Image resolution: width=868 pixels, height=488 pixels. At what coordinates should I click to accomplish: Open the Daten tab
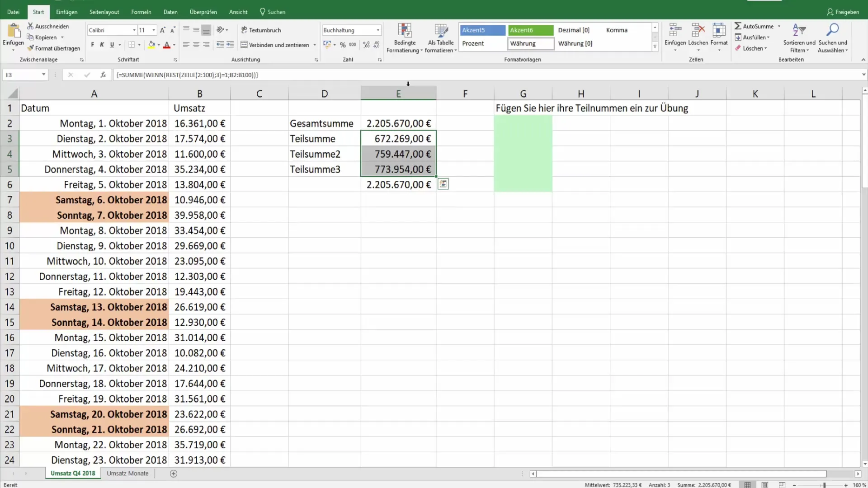170,12
